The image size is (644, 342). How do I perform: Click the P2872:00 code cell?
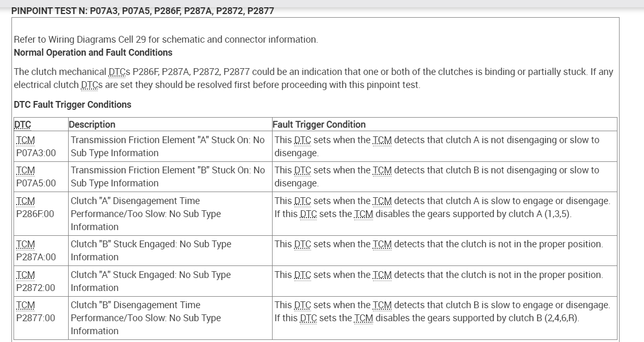coord(35,288)
